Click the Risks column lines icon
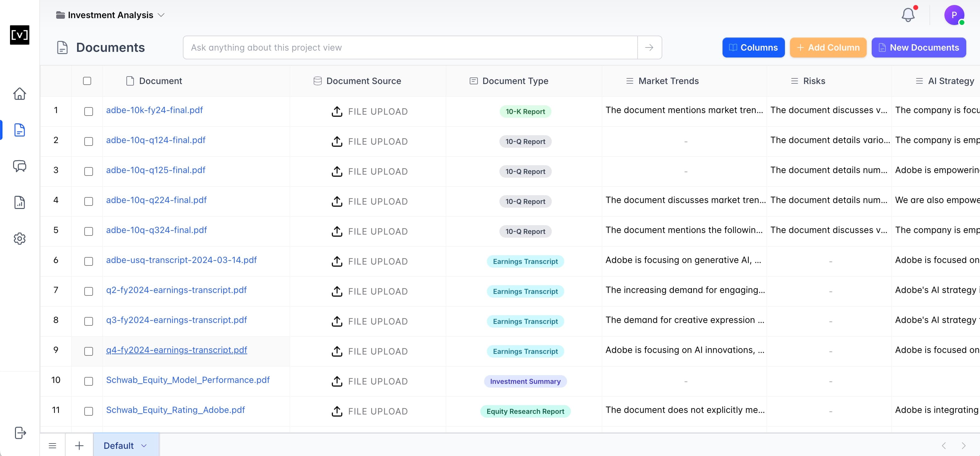 795,81
